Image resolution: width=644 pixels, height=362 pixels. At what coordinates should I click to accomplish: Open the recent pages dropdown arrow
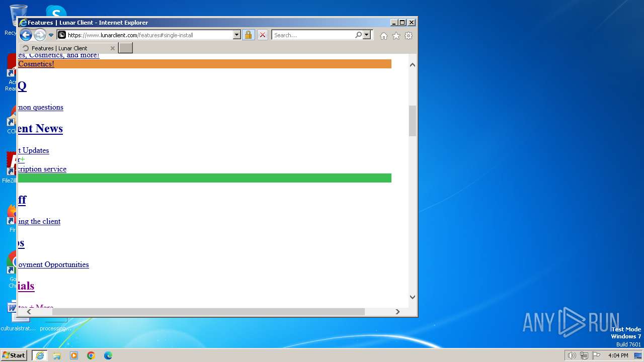[51, 35]
